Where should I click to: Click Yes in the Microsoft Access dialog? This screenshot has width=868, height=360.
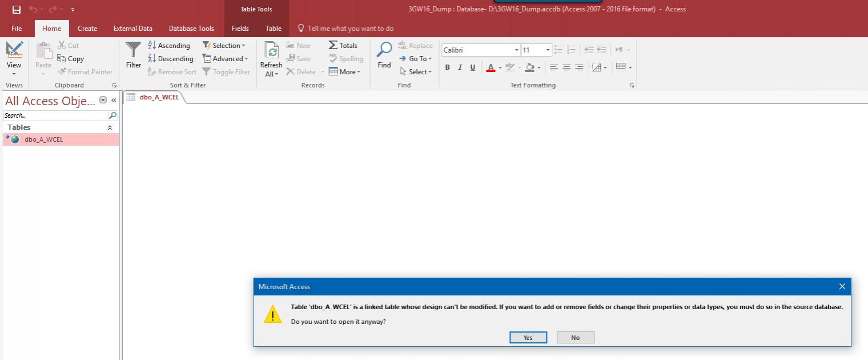pyautogui.click(x=528, y=338)
